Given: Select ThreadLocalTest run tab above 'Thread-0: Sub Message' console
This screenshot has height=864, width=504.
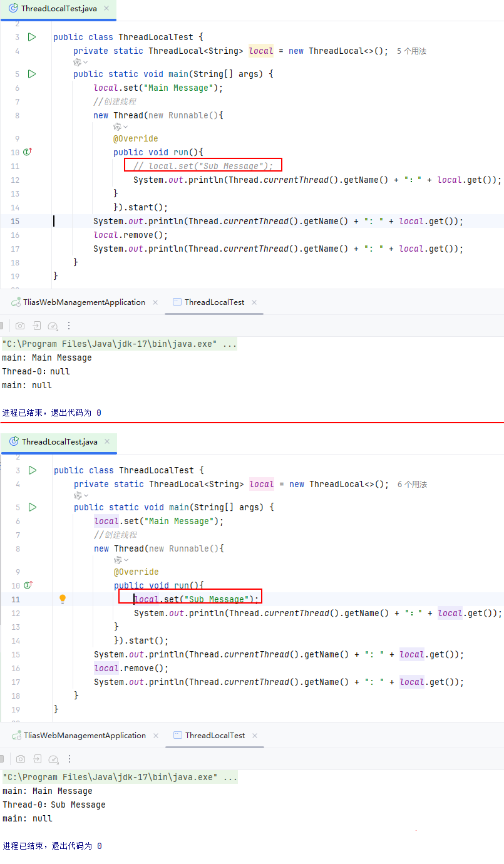Looking at the screenshot, I should [x=214, y=736].
